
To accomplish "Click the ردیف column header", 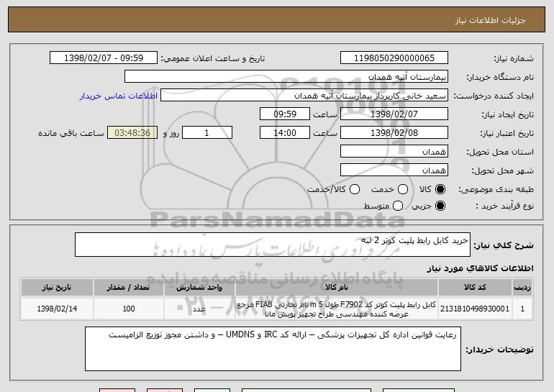I will click(522, 288).
